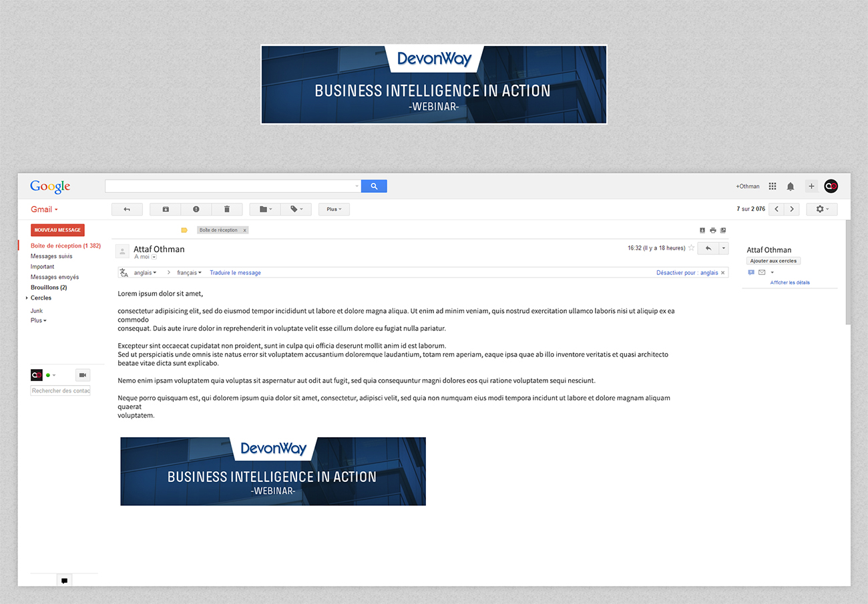Image resolution: width=868 pixels, height=604 pixels.
Task: Open the 'Junk' folder
Action: point(37,311)
